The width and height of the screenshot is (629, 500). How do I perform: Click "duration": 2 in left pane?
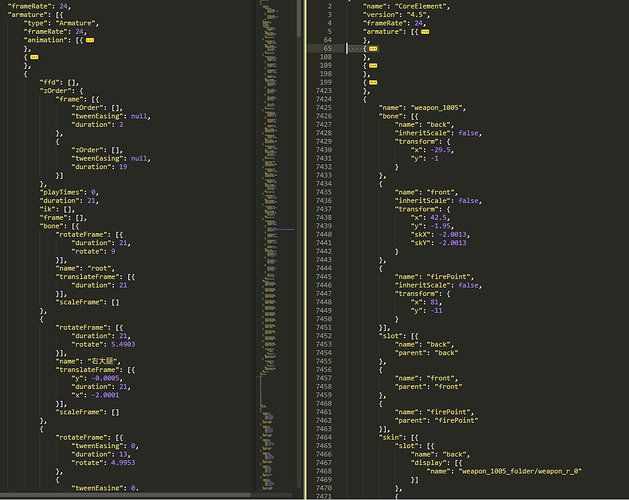tap(97, 124)
